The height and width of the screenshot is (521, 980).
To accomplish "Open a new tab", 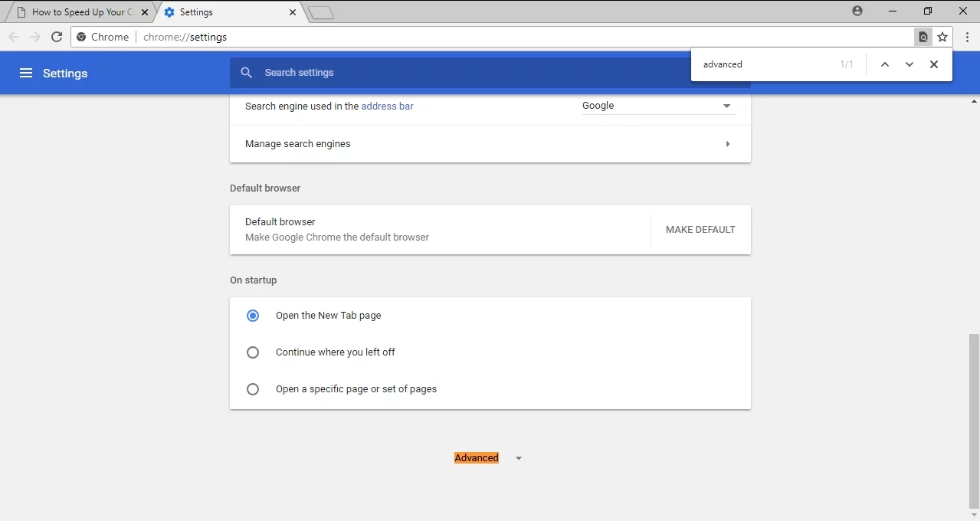I will coord(321,12).
